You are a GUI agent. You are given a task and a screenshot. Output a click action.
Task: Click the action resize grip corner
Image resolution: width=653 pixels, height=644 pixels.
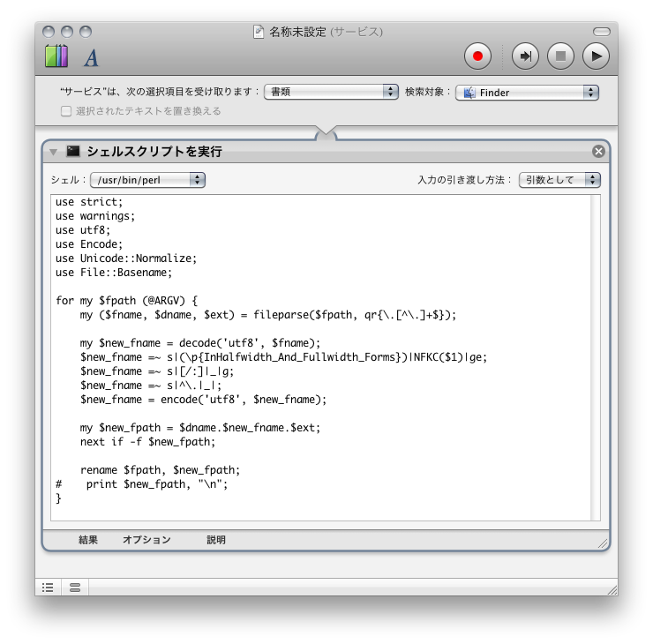[x=603, y=543]
